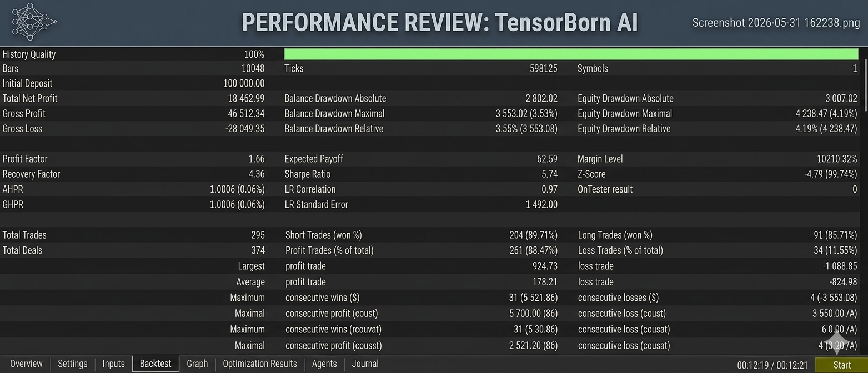The image size is (868, 373).
Task: Select Recovery Factor value 4.36
Action: click(x=257, y=174)
